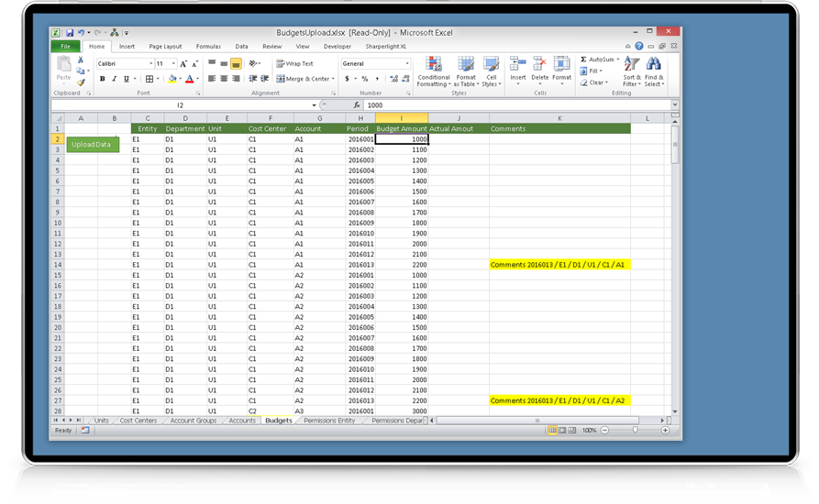Select the Format Painter brush
This screenshot has height=504, width=819.
pyautogui.click(x=81, y=82)
